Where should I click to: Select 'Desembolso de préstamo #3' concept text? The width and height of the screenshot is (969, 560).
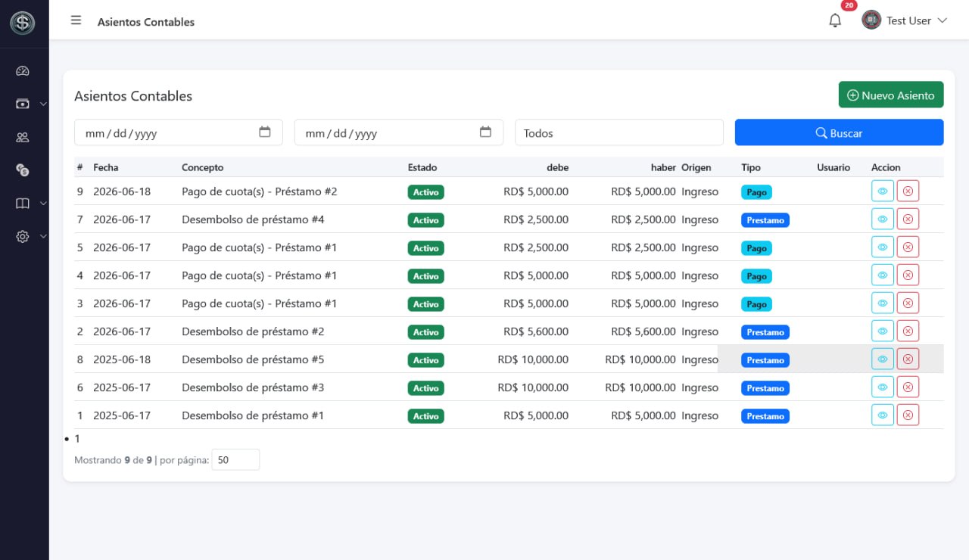click(x=253, y=387)
